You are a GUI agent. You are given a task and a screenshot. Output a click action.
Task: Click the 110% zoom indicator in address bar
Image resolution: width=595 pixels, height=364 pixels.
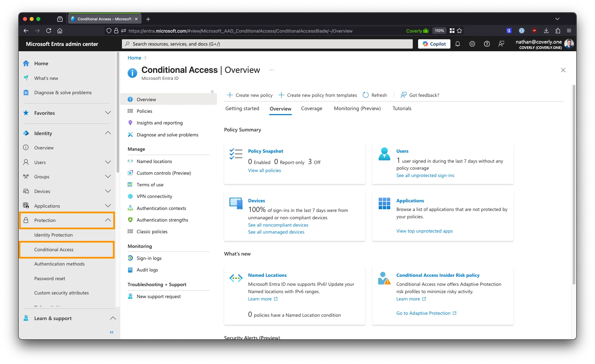[439, 30]
